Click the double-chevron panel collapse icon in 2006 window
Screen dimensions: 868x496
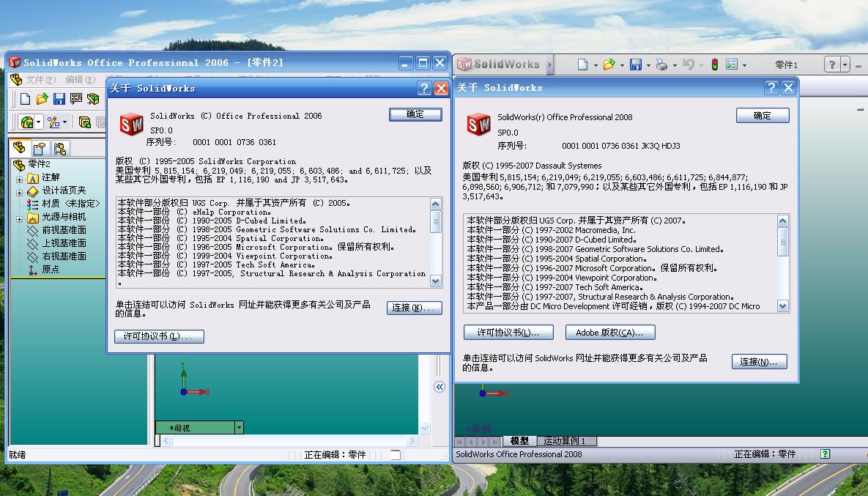click(x=439, y=387)
